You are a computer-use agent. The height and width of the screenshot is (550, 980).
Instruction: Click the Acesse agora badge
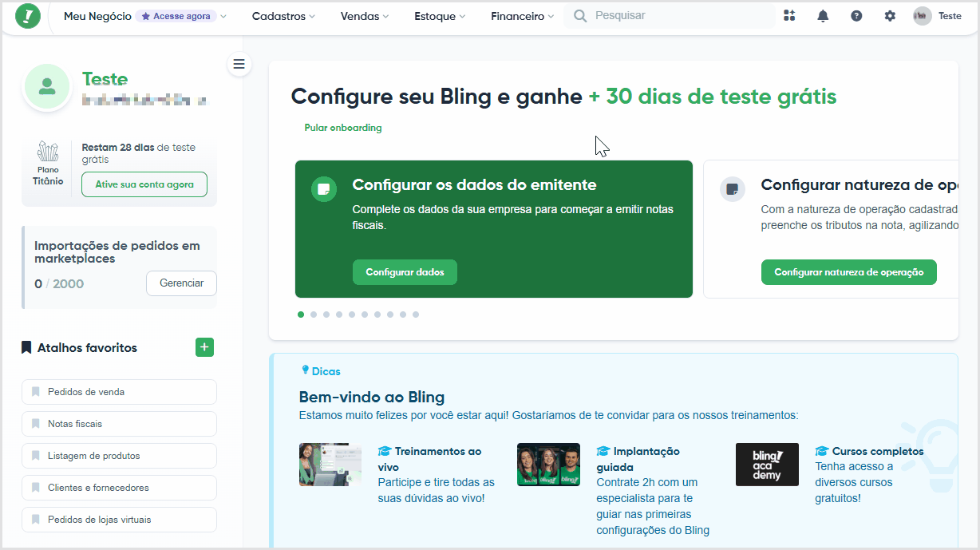176,16
